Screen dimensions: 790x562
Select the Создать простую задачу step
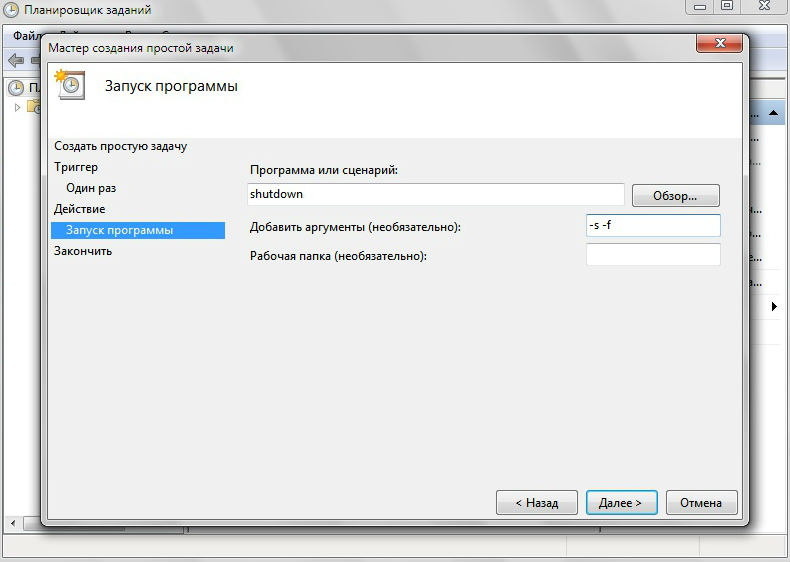[120, 146]
